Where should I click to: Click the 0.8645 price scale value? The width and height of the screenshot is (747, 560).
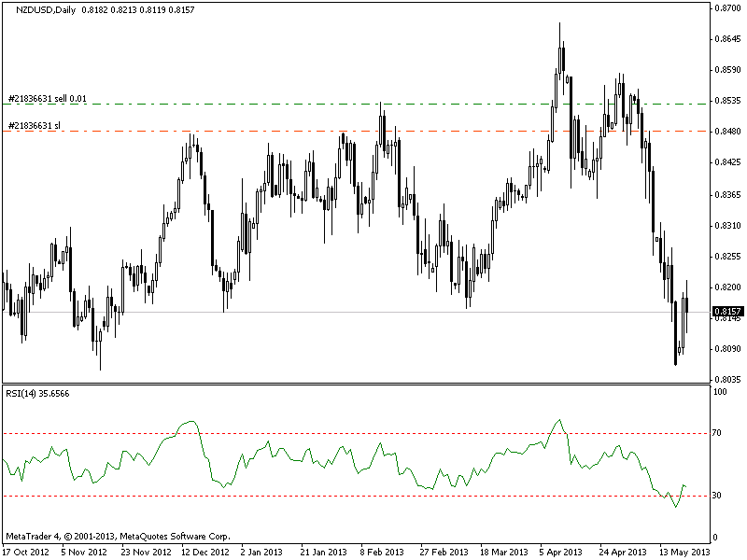(728, 39)
